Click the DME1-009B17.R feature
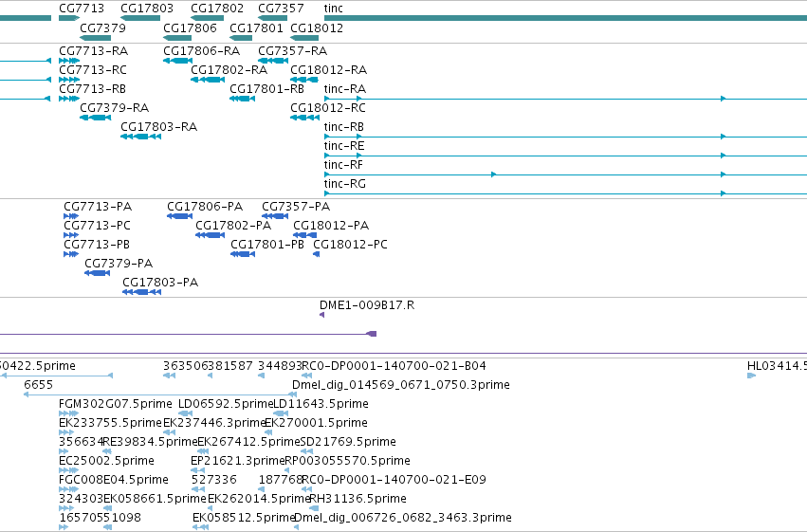Viewport: 807px width, 532px height. click(321, 315)
